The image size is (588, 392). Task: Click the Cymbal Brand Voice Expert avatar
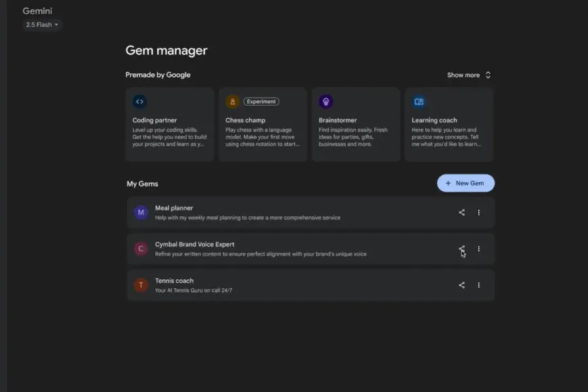pos(141,249)
